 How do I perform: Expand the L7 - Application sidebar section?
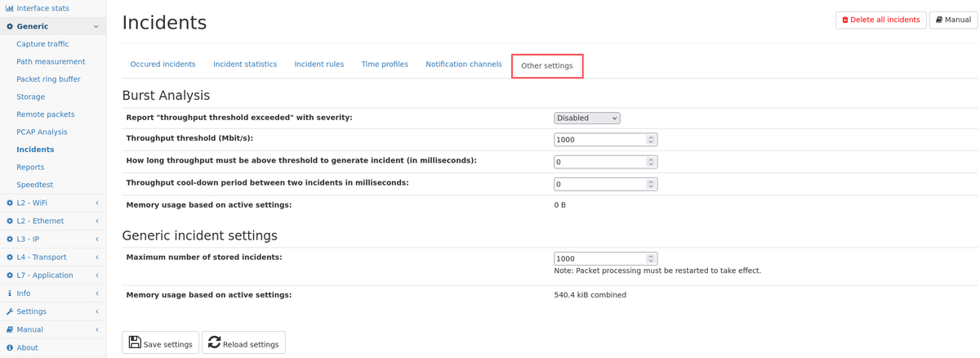tap(96, 275)
